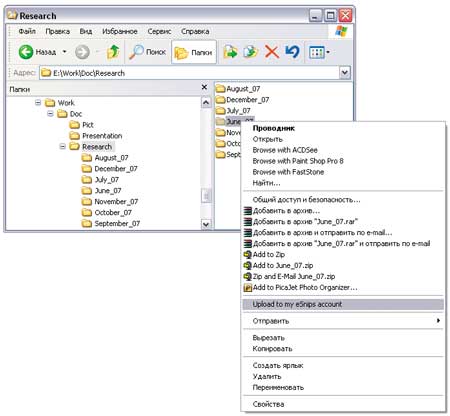
Task: Choose Свойства in the context menu
Action: tap(343, 404)
